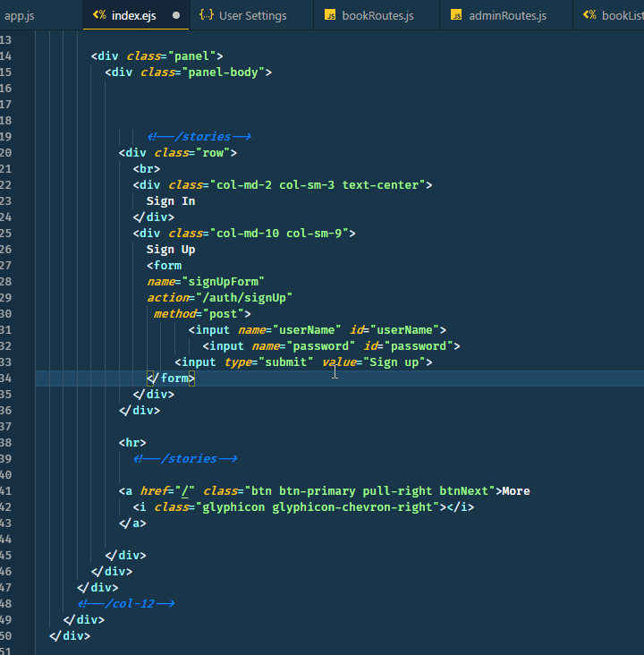Click the JS icon on bookRoutes.js tab
The image size is (644, 655).
click(x=330, y=15)
